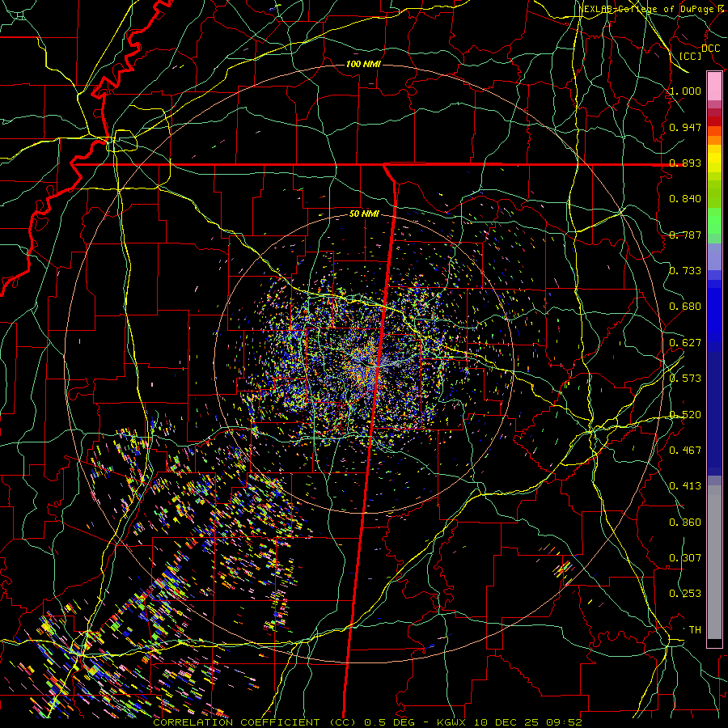Click the 0.520 legend value
The width and height of the screenshot is (728, 728).
(685, 415)
